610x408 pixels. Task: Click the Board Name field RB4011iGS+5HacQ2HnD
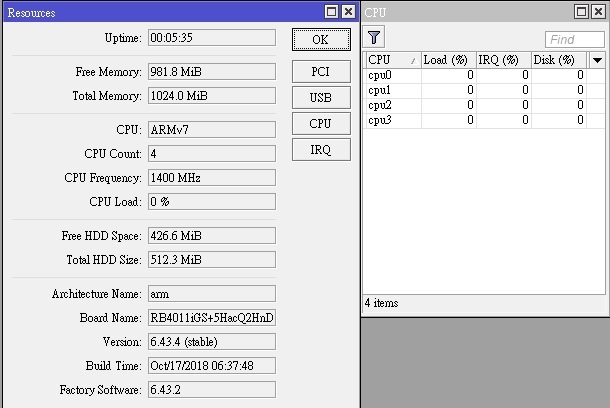click(212, 318)
